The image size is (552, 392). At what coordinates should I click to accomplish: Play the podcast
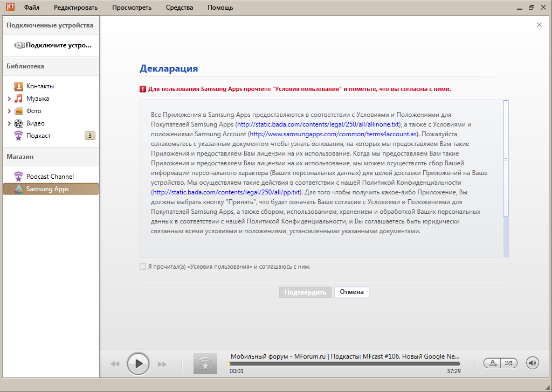pyautogui.click(x=138, y=363)
